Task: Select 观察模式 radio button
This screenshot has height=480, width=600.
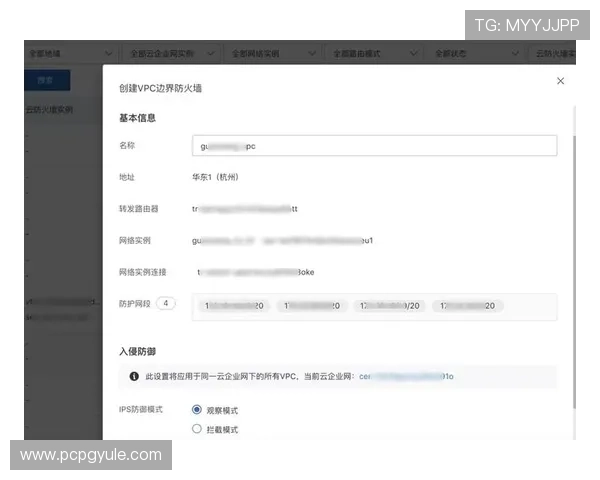Action: click(197, 410)
